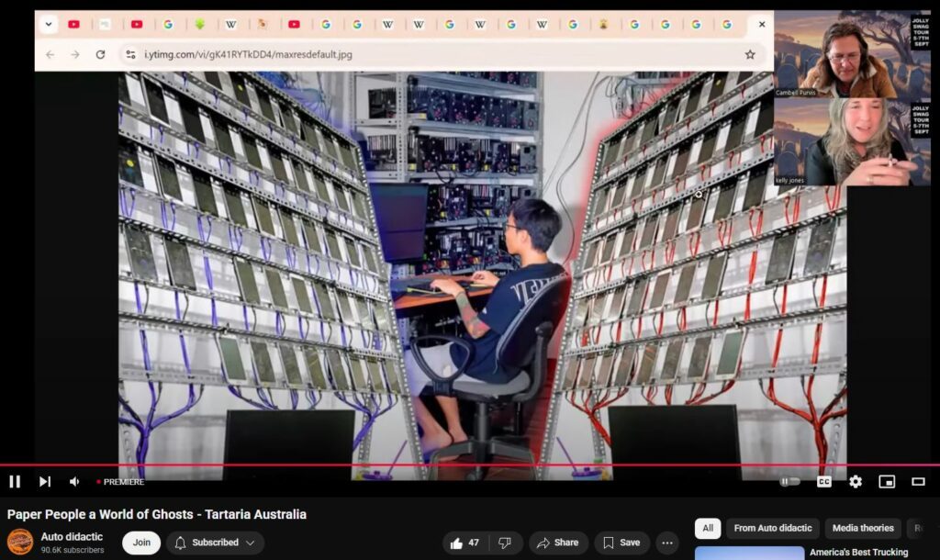Enable theater mode view
The image size is (940, 560).
[x=918, y=481]
